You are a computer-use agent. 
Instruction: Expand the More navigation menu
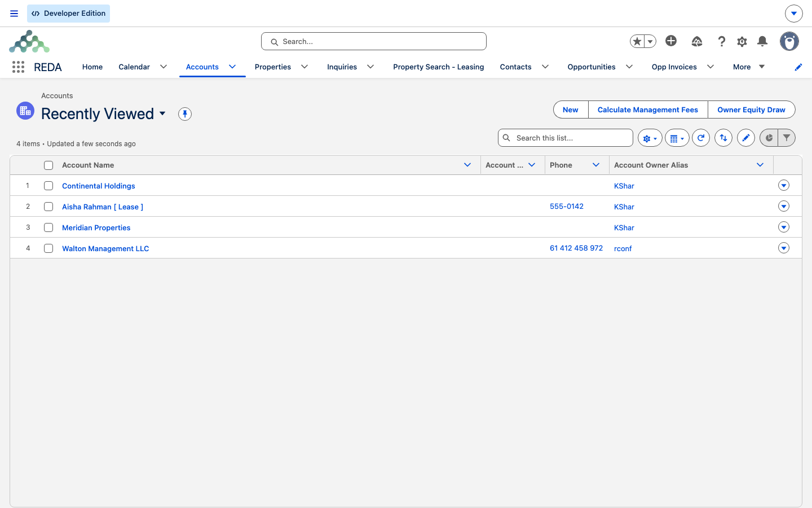pyautogui.click(x=749, y=67)
